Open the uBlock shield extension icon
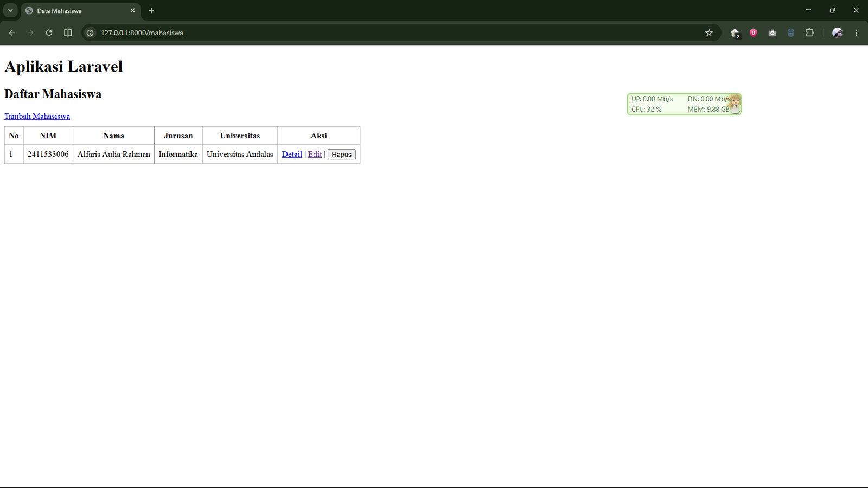 click(x=754, y=33)
